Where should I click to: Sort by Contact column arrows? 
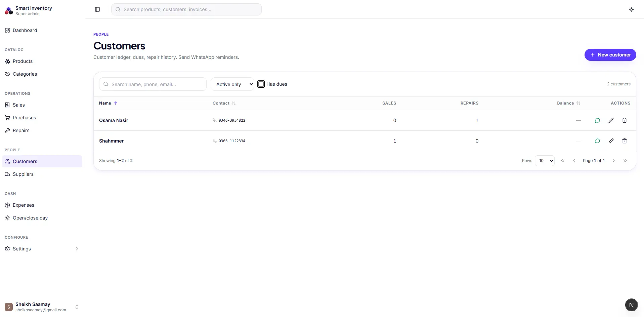coord(234,103)
